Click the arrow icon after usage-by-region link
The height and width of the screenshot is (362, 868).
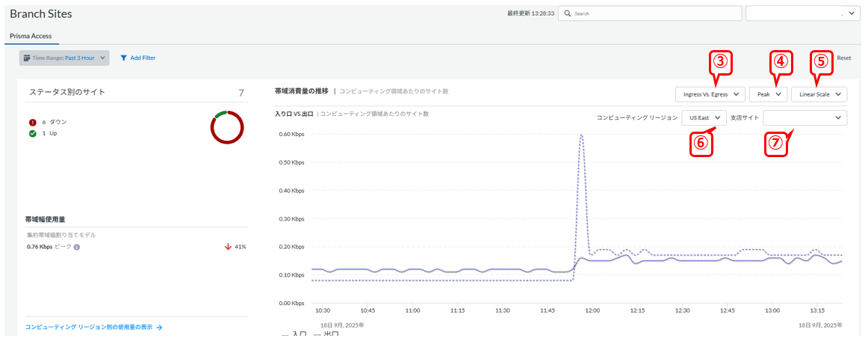pyautogui.click(x=159, y=328)
